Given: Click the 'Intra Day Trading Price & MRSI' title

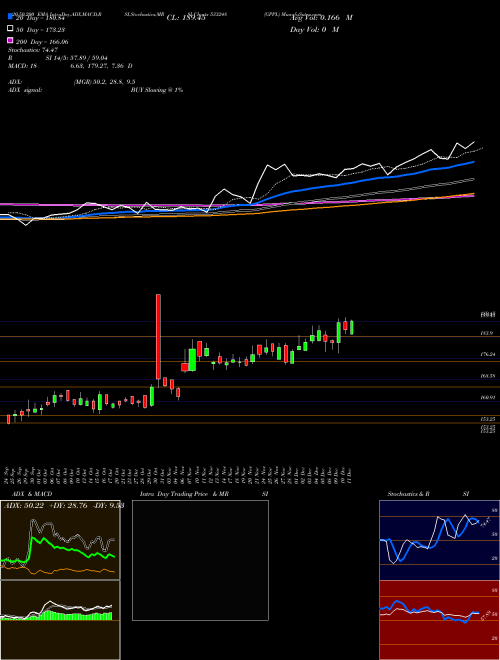Looking at the screenshot, I should point(204,494).
